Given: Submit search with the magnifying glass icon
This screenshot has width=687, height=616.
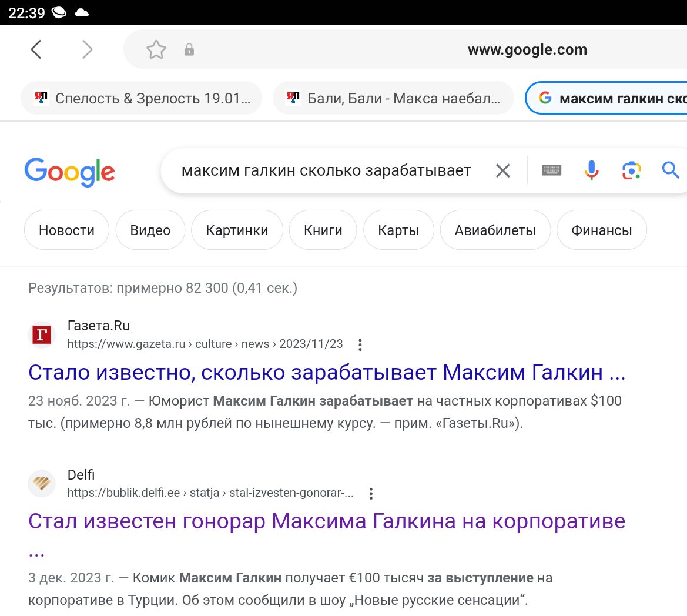Looking at the screenshot, I should tap(671, 170).
